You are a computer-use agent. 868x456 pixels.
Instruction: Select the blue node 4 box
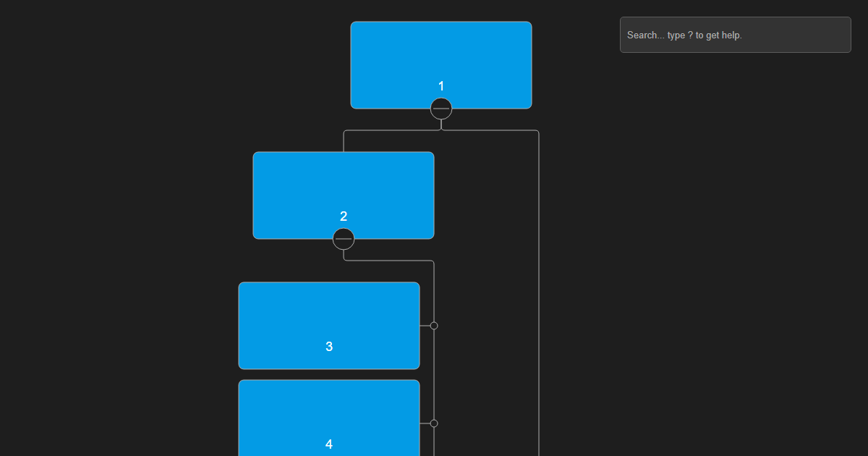[x=329, y=409]
